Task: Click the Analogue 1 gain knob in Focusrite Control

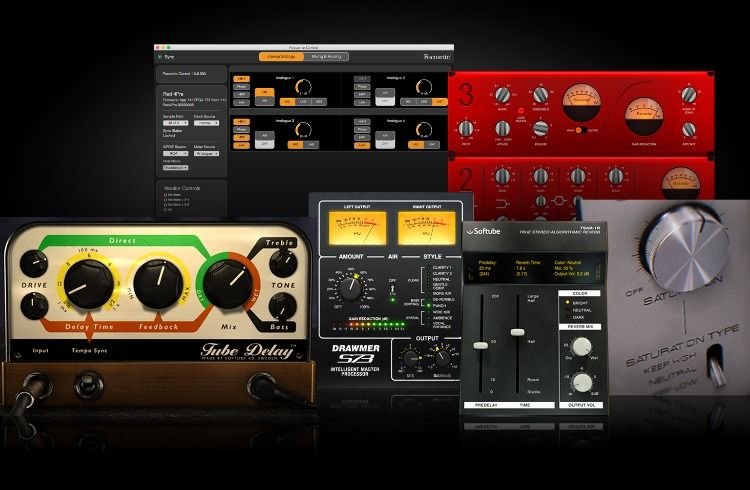Action: click(303, 87)
